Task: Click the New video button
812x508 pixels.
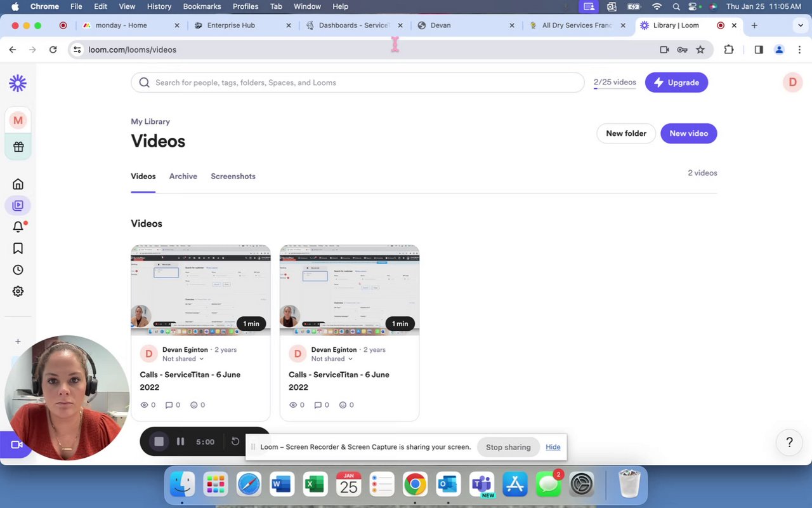Action: [x=689, y=133]
